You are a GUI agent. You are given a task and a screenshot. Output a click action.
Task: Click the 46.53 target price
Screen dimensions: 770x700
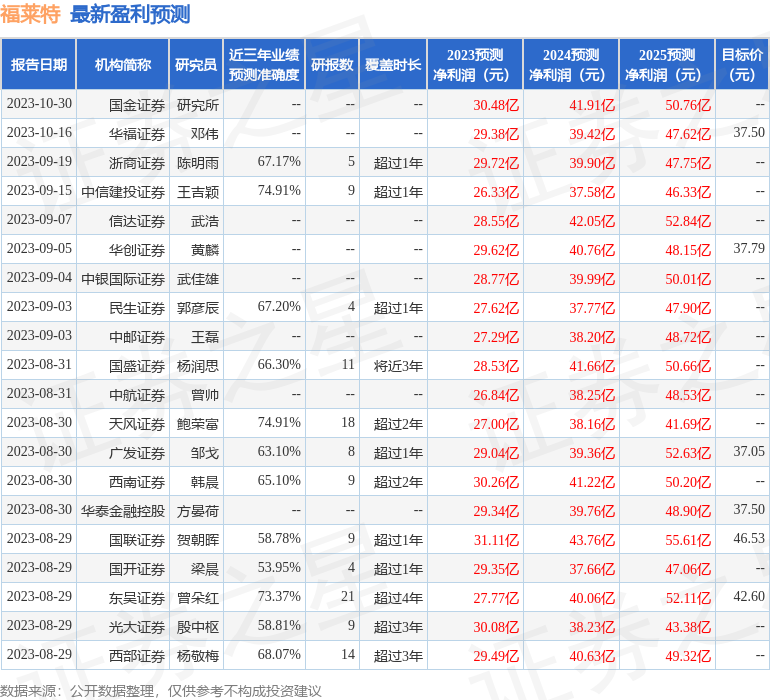click(749, 538)
